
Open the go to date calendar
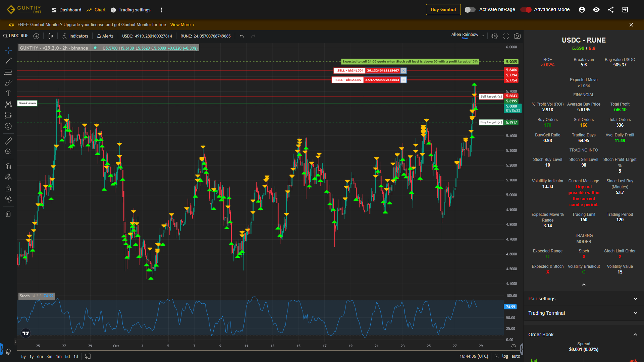click(88, 356)
